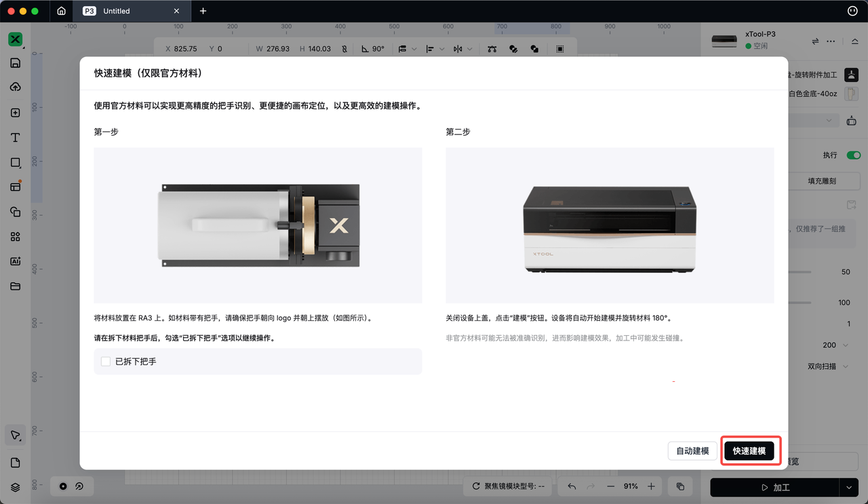
Task: Click the undo arrow icon
Action: click(572, 486)
